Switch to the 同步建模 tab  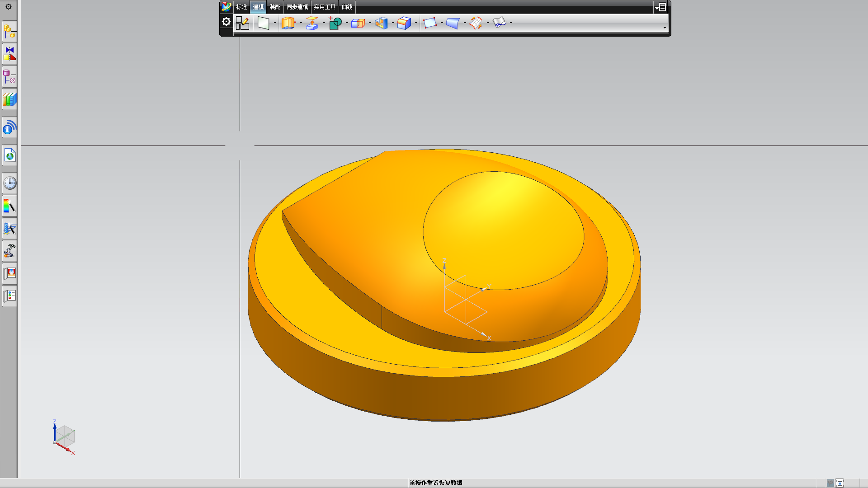tap(297, 7)
